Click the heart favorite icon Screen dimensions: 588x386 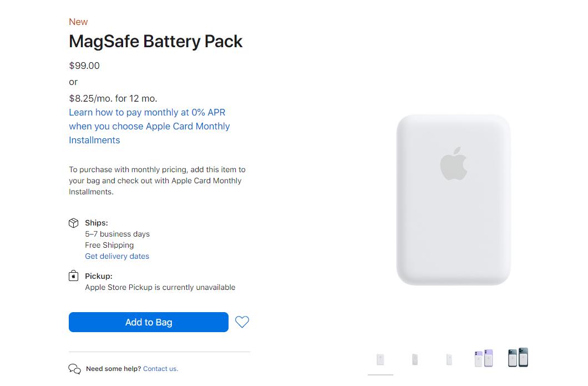(x=242, y=322)
